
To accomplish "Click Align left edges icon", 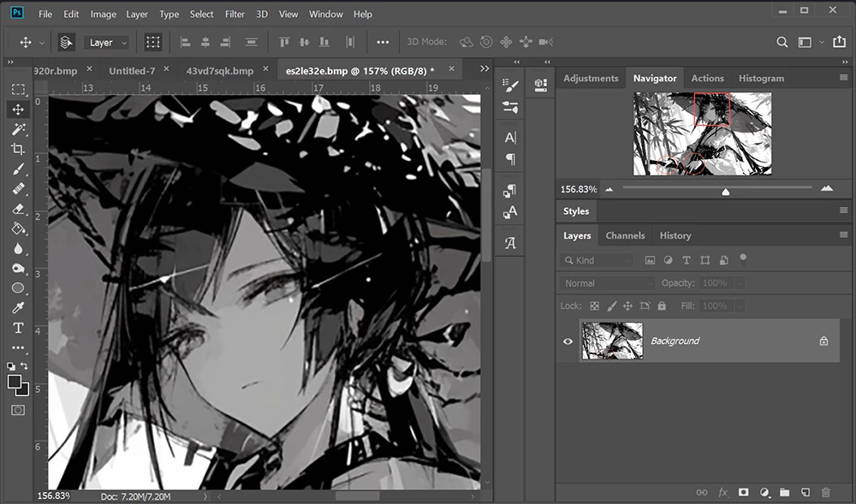I will pos(185,42).
